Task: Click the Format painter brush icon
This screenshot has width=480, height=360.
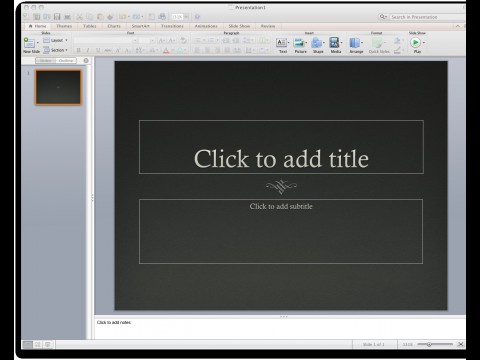Action: click(x=110, y=17)
